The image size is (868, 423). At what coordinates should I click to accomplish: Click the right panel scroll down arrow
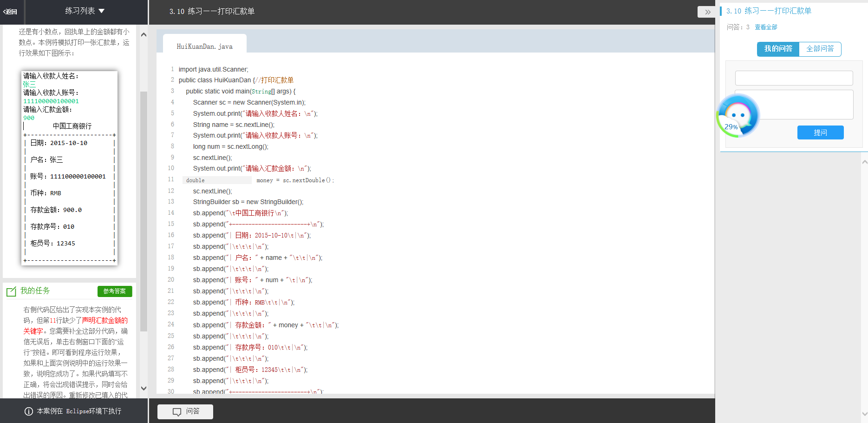[x=864, y=413]
